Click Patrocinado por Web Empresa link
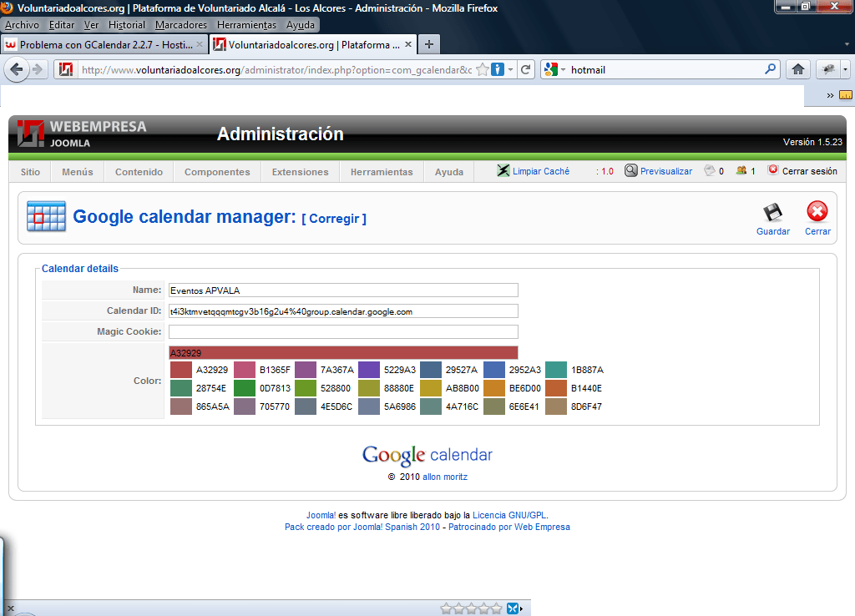855x616 pixels. (509, 528)
